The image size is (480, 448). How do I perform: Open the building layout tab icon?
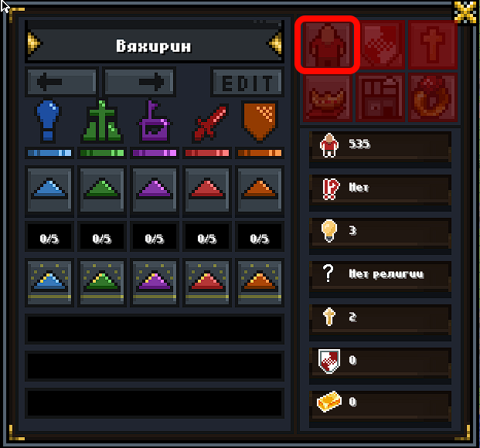click(380, 97)
